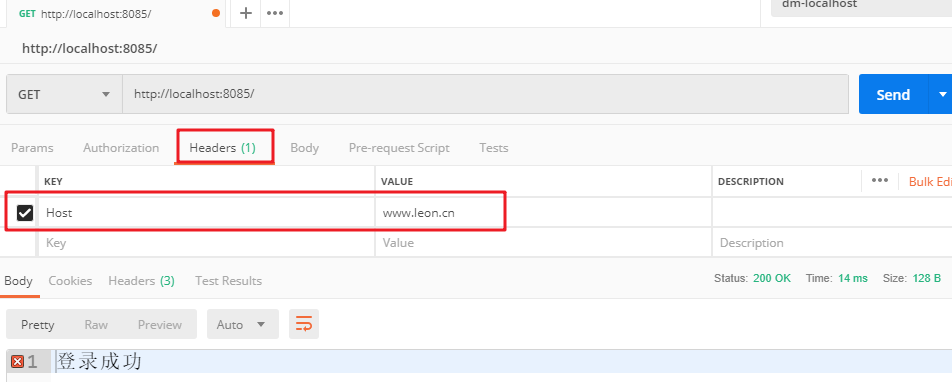Click the red error marker on line 1
This screenshot has height=382, width=952.
click(18, 362)
